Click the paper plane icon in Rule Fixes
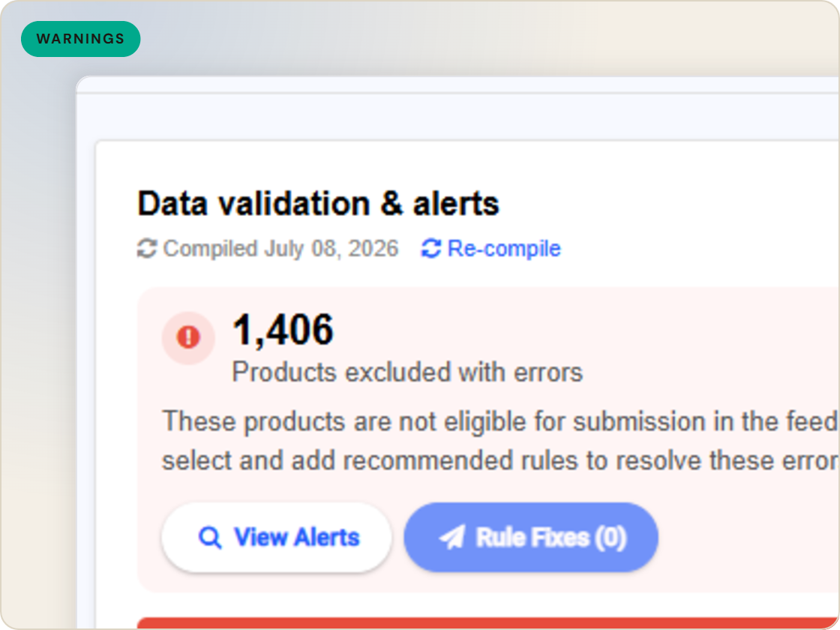The width and height of the screenshot is (840, 630). [452, 537]
